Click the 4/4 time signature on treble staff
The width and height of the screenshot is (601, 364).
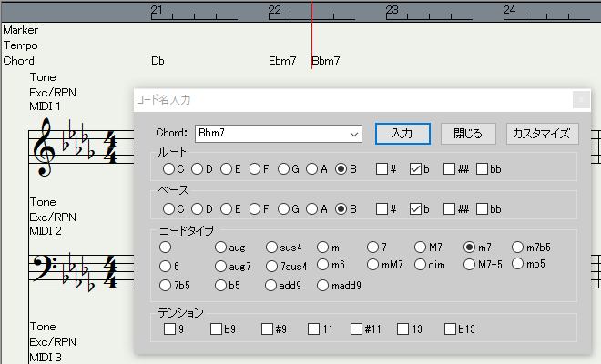click(x=110, y=150)
